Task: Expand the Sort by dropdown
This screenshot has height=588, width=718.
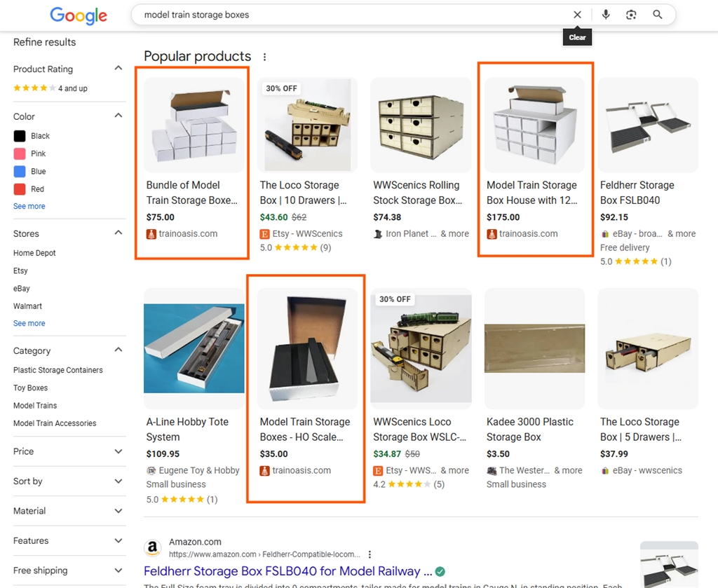Action: tap(69, 481)
